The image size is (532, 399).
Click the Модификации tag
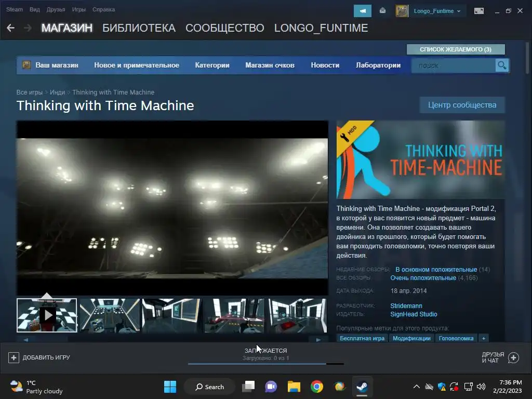411,338
